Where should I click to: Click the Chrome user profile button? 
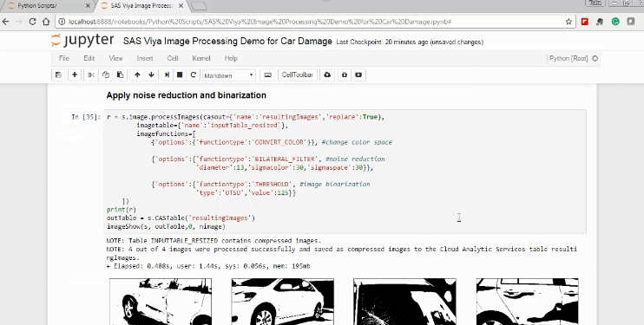pos(595,3)
